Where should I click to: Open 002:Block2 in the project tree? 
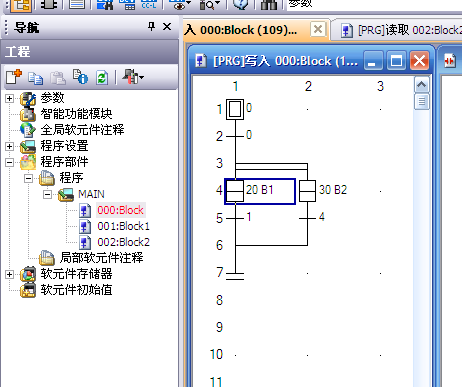click(123, 242)
